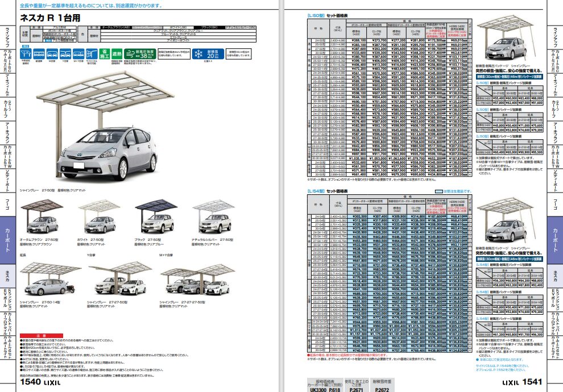
Task: Click the page number 1540
Action: click(31, 382)
